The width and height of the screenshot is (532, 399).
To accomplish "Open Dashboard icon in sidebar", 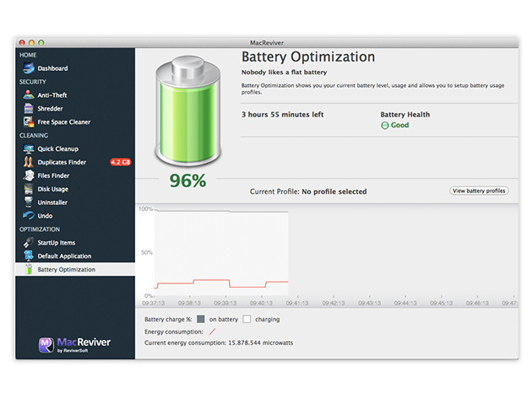I will (x=29, y=68).
